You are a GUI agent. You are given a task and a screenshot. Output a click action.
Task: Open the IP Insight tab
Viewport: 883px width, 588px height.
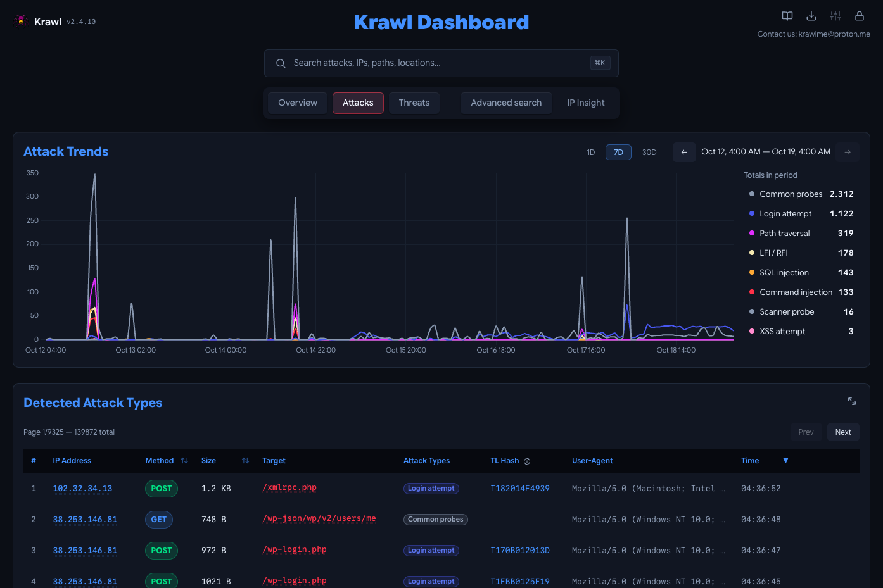(x=586, y=103)
